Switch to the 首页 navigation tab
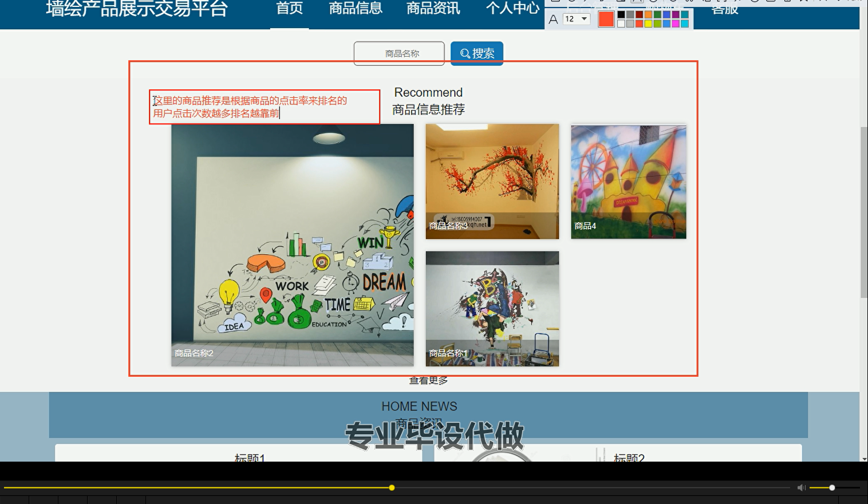The width and height of the screenshot is (868, 504). click(289, 9)
